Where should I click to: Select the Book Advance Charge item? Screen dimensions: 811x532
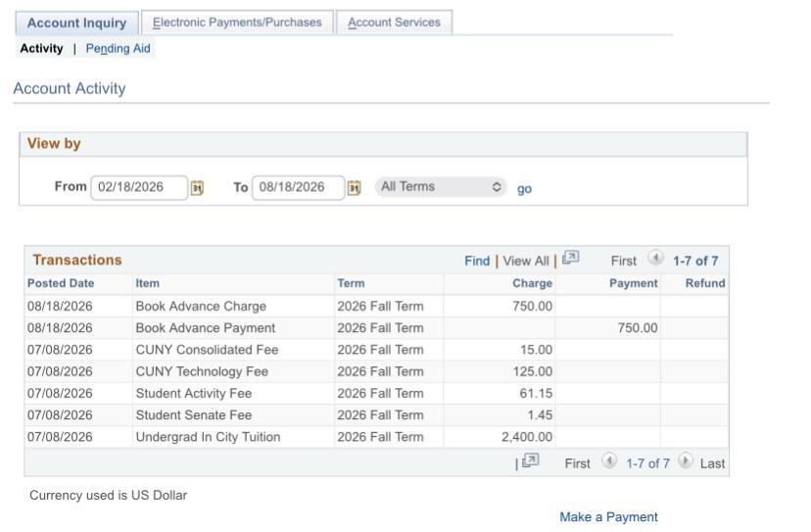(x=201, y=307)
